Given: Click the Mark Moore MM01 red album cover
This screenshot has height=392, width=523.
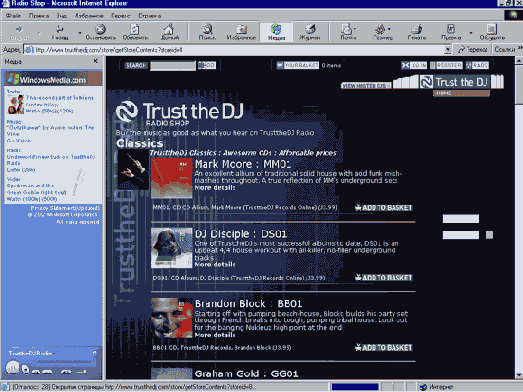Looking at the screenshot, I should (x=171, y=178).
